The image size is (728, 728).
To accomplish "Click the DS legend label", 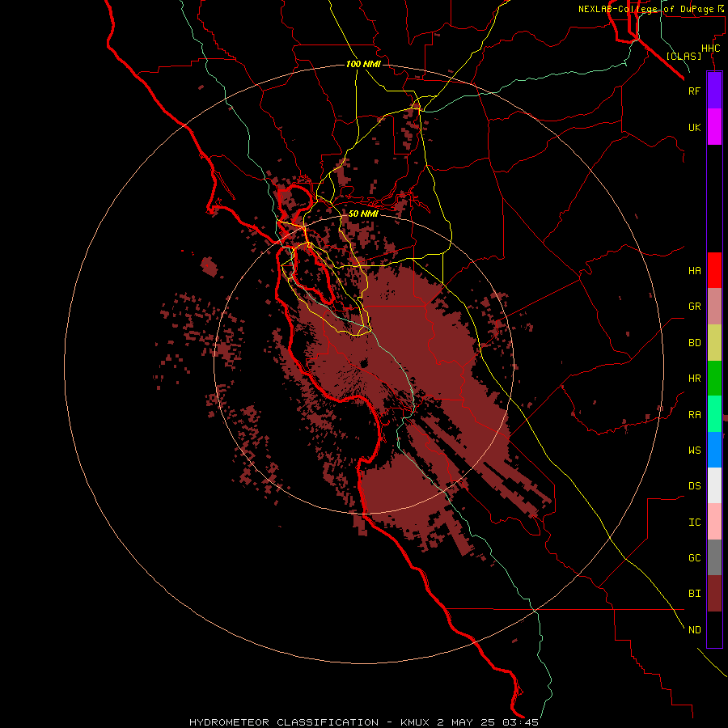I will pos(694,485).
